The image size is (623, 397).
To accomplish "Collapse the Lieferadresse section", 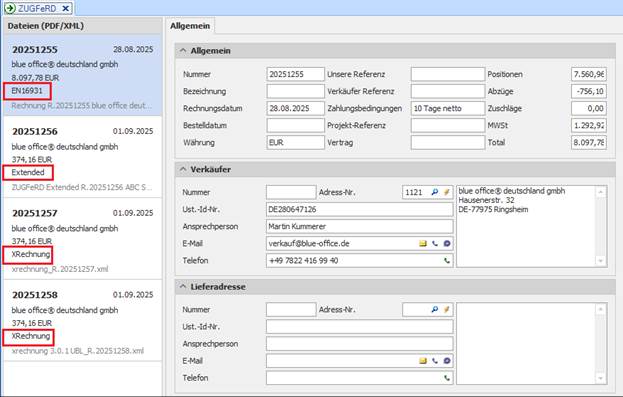I will pos(183,287).
